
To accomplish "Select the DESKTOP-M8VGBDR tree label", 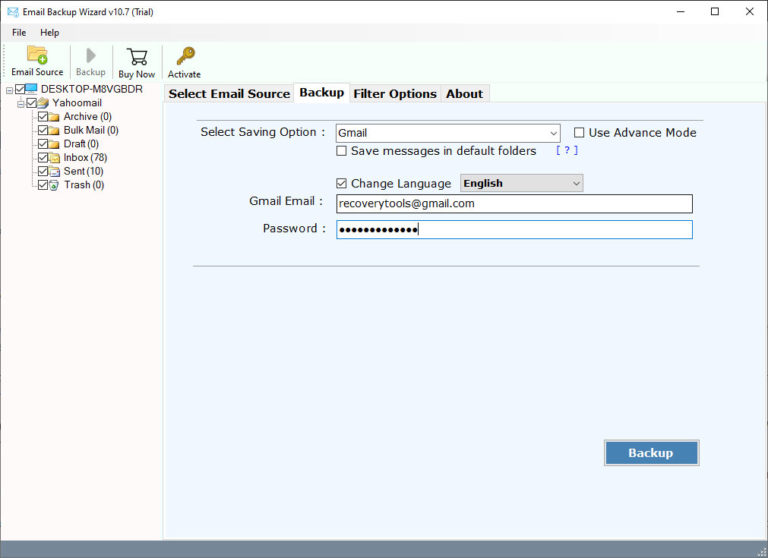I will pyautogui.click(x=92, y=89).
